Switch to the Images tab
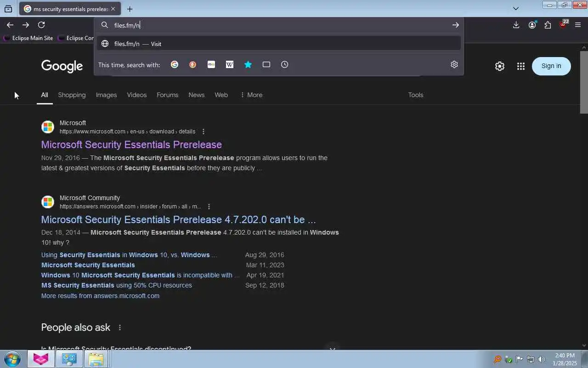 [x=106, y=95]
